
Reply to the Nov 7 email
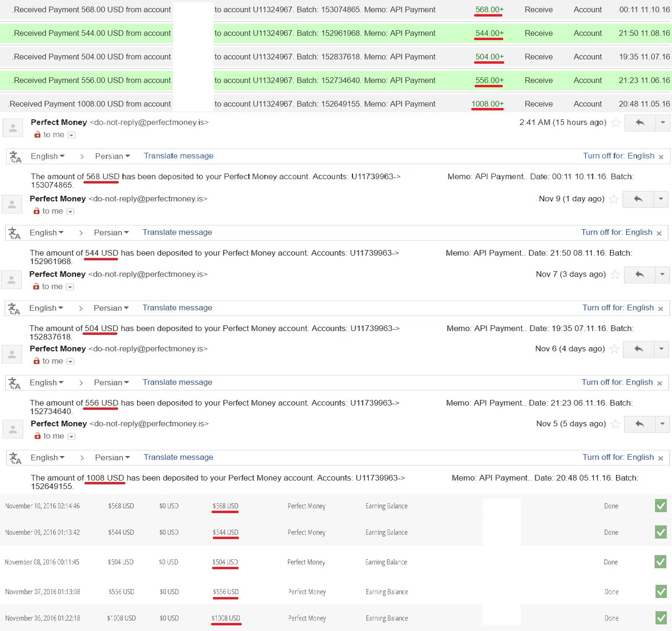pos(639,274)
